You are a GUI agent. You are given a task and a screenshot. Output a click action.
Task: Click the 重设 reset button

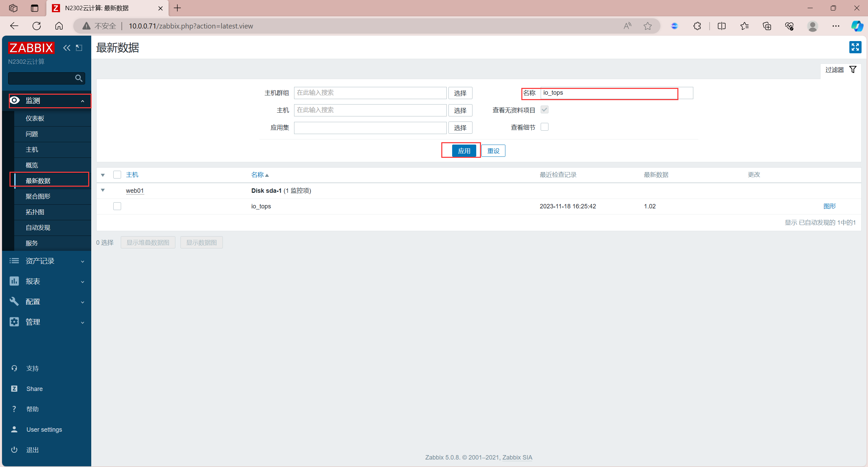[493, 151]
